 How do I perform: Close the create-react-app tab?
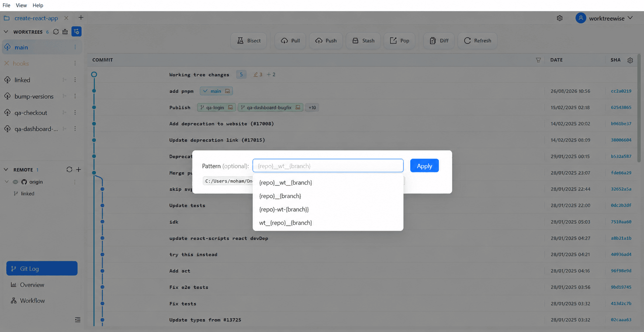pyautogui.click(x=66, y=18)
